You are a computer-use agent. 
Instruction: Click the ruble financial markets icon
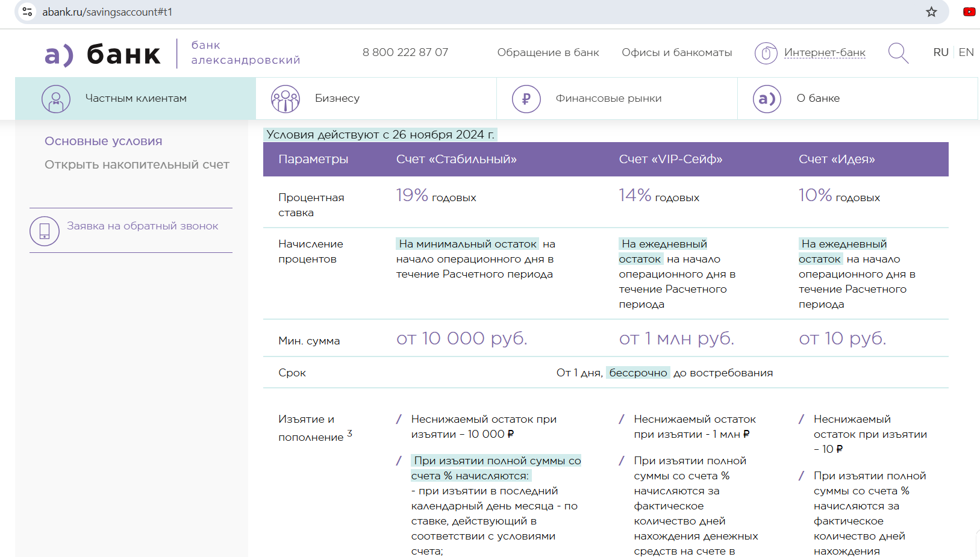point(526,99)
